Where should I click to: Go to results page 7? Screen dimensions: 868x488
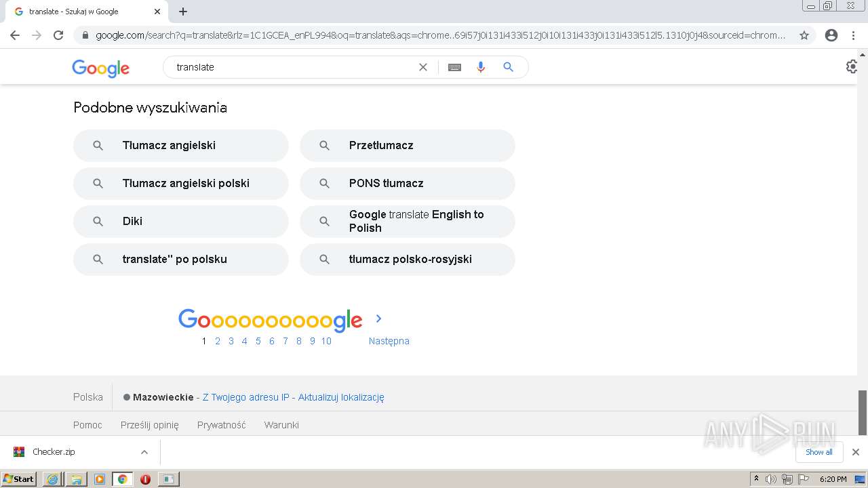point(285,341)
